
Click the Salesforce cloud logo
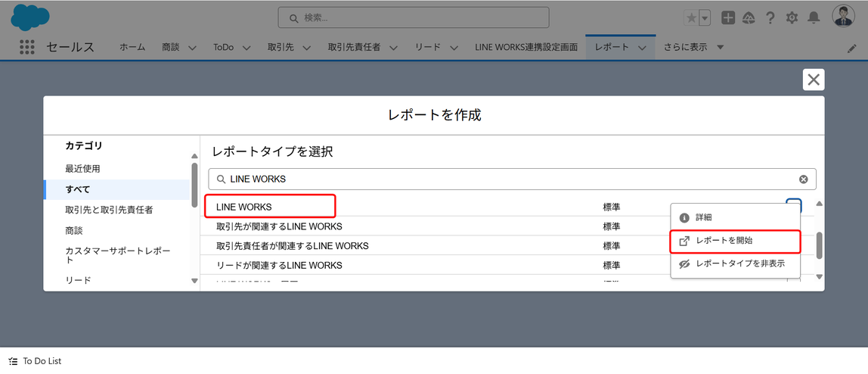(x=30, y=17)
